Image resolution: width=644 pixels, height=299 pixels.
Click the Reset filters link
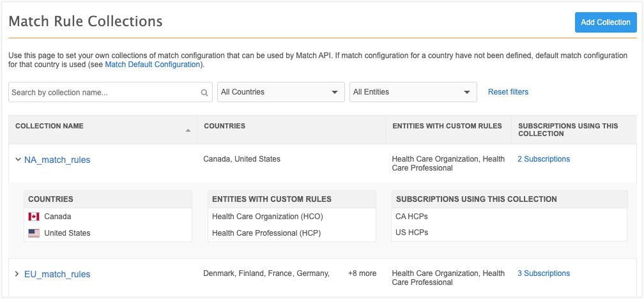coord(508,92)
